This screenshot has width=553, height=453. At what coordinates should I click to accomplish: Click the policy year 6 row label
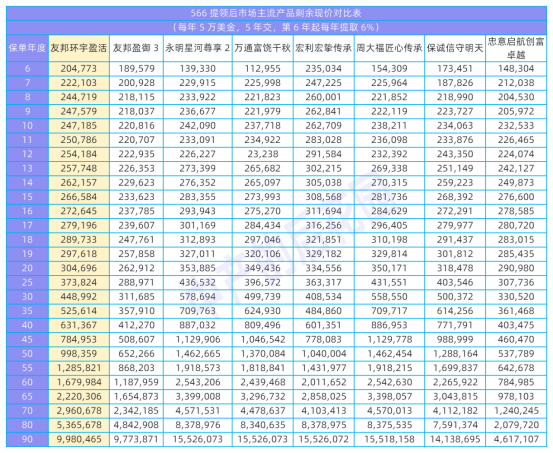[28, 68]
